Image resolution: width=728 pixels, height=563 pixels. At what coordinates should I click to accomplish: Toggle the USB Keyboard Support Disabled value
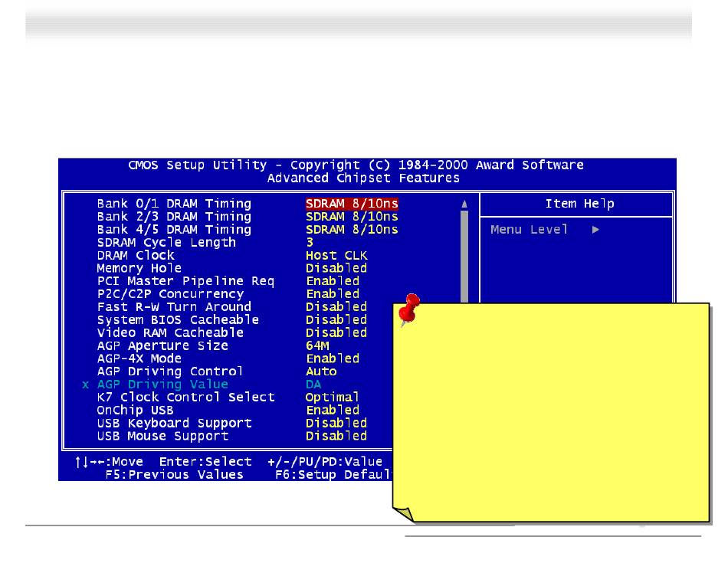point(336,424)
